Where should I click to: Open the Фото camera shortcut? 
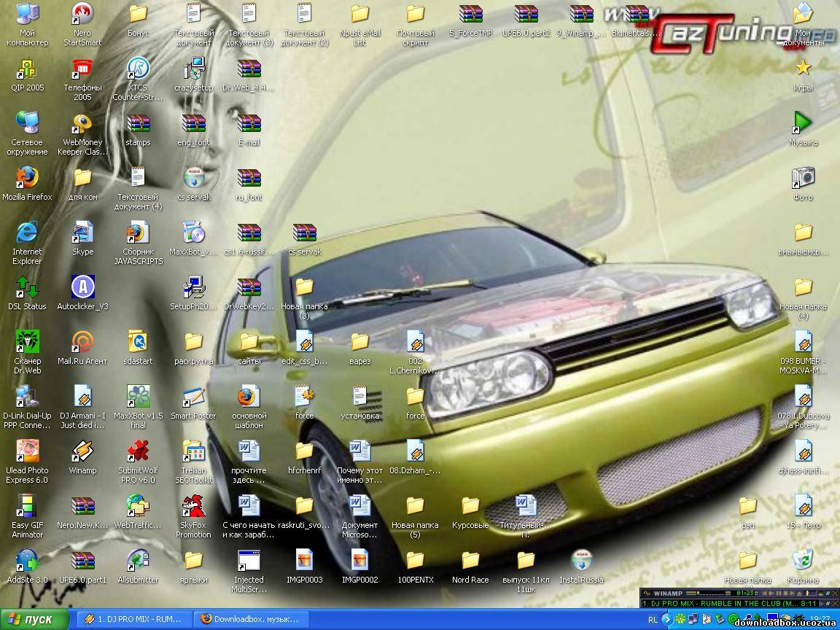point(803,184)
